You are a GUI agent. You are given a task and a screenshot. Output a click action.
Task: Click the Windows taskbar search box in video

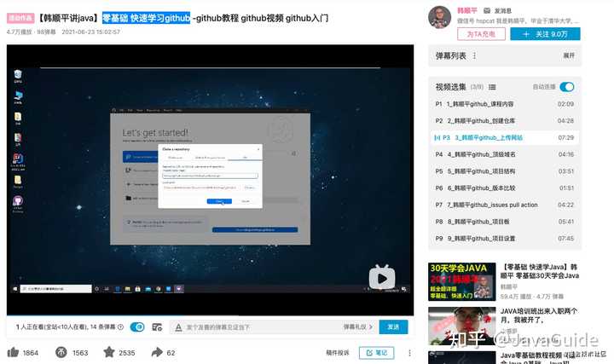[x=55, y=289]
